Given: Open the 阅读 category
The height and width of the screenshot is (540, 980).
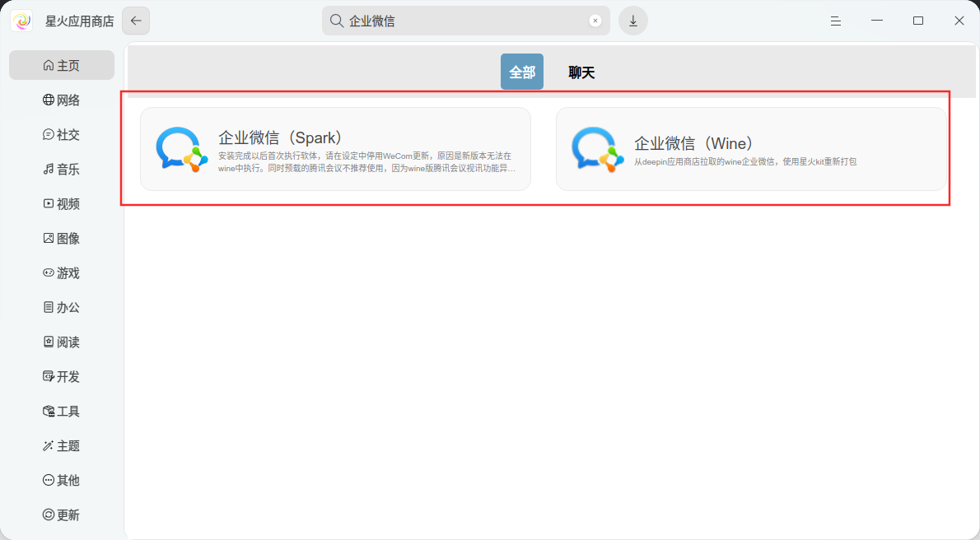Looking at the screenshot, I should tap(61, 342).
